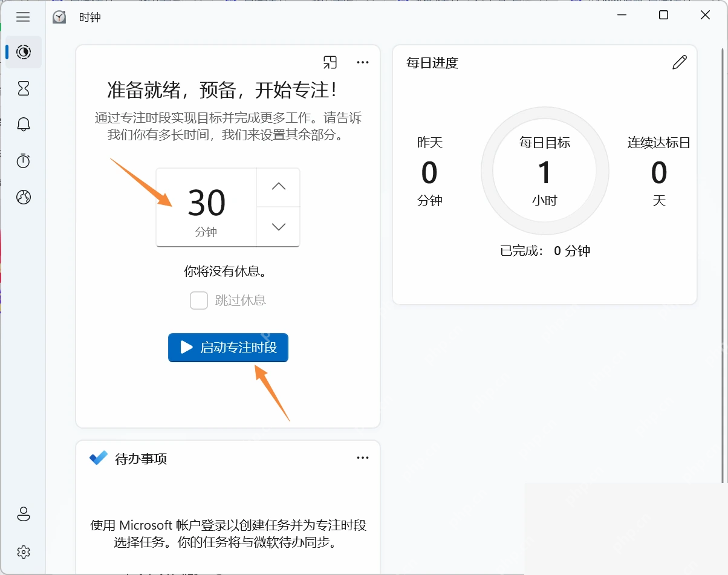Click the 30 分钟 duration field

point(206,207)
